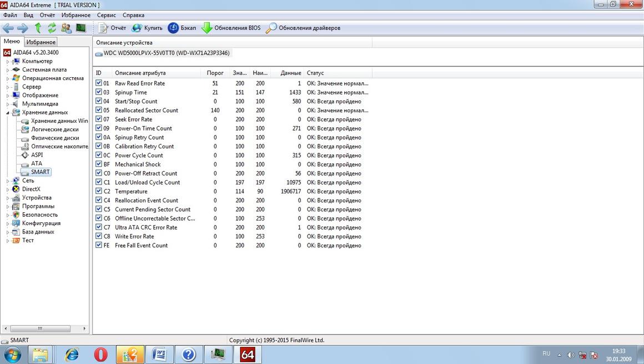
Task: Click the users icon in toolbar
Action: [x=66, y=28]
